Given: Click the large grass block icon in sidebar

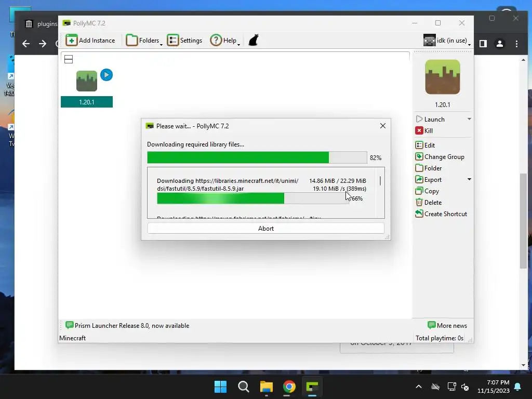Looking at the screenshot, I should point(443,77).
